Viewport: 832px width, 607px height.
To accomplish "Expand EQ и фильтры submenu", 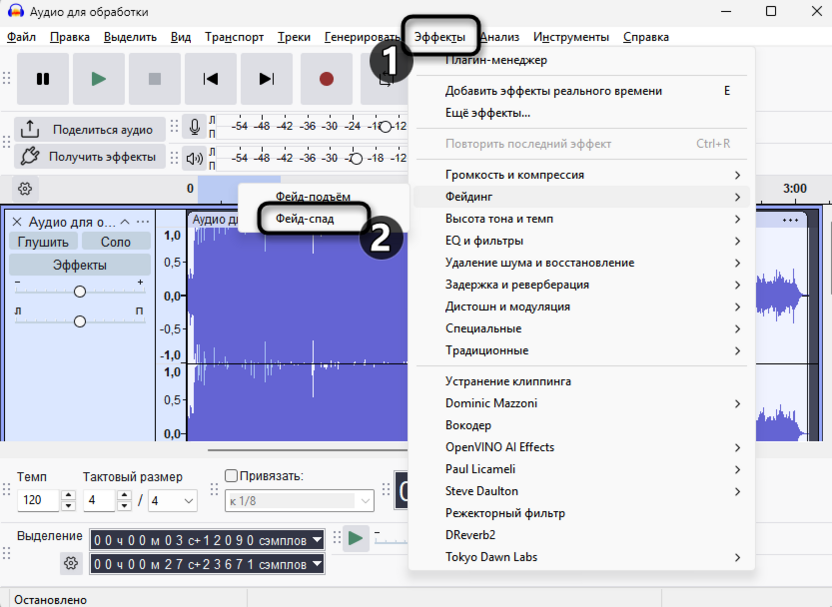I will click(582, 241).
